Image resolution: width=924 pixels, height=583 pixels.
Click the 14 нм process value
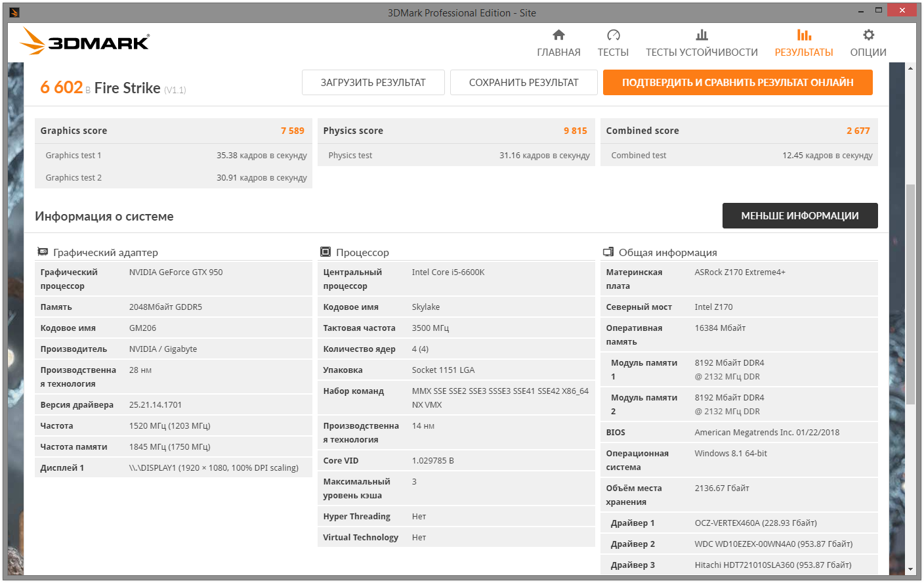423,426
